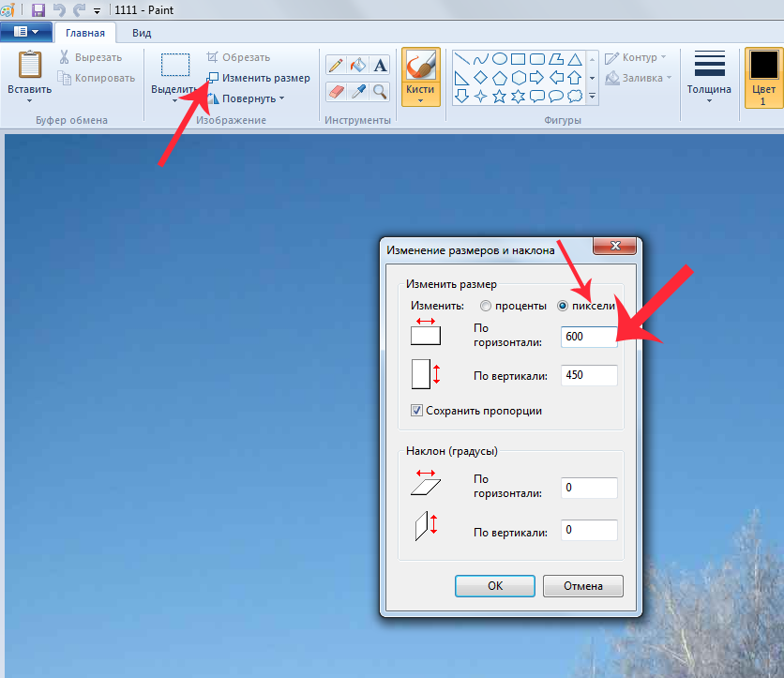Select the Text tool
784x678 pixels.
pos(380,65)
